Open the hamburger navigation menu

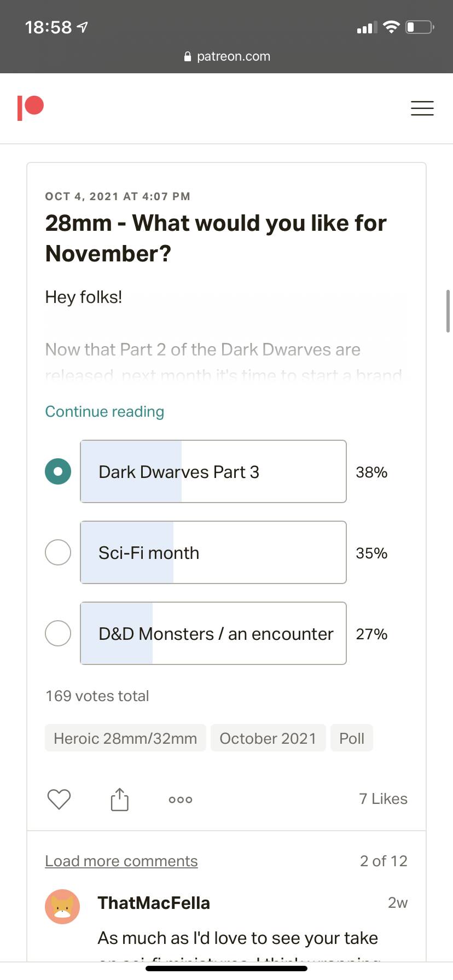(x=422, y=108)
